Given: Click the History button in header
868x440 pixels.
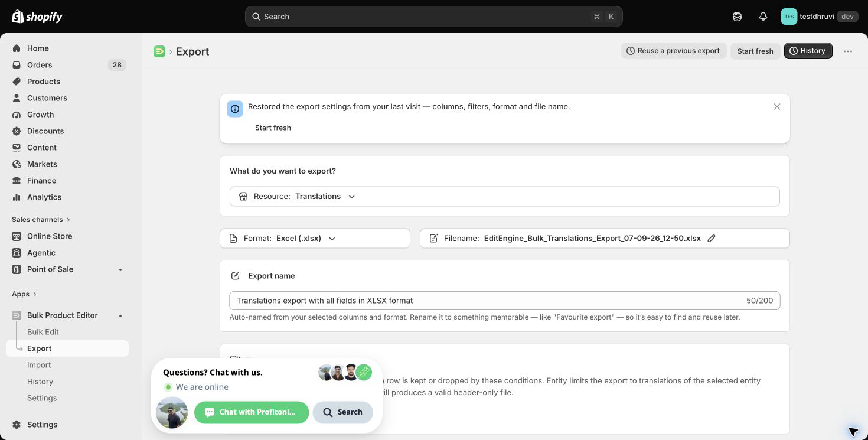Looking at the screenshot, I should point(808,51).
